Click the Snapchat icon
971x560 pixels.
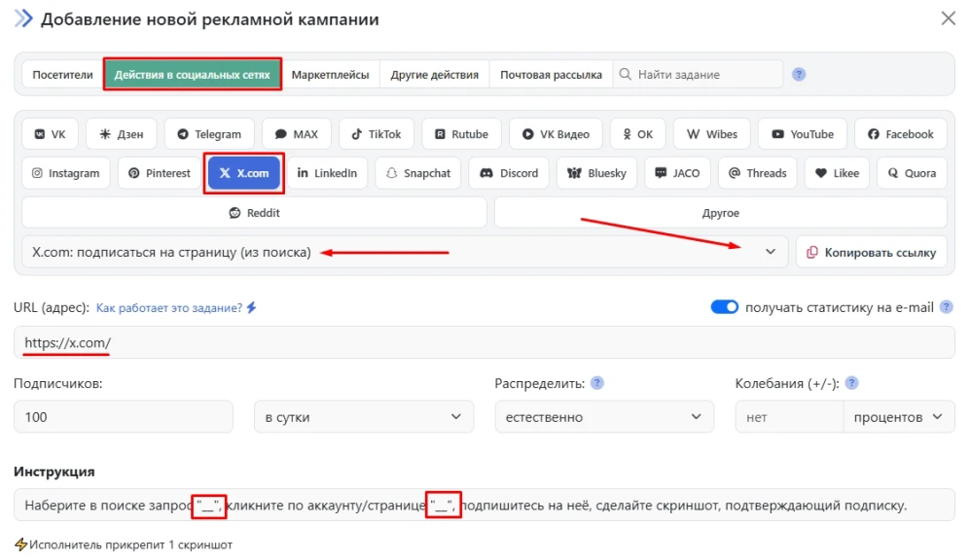(417, 173)
